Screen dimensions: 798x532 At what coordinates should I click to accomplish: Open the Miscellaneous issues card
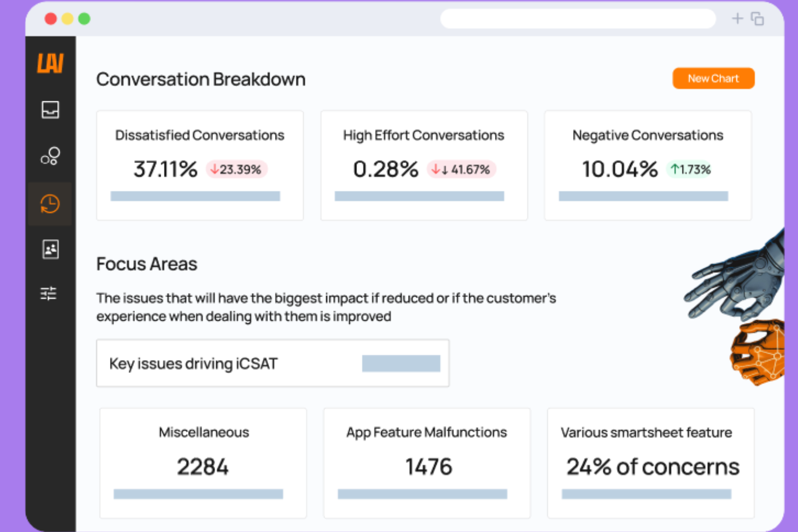pos(203,462)
